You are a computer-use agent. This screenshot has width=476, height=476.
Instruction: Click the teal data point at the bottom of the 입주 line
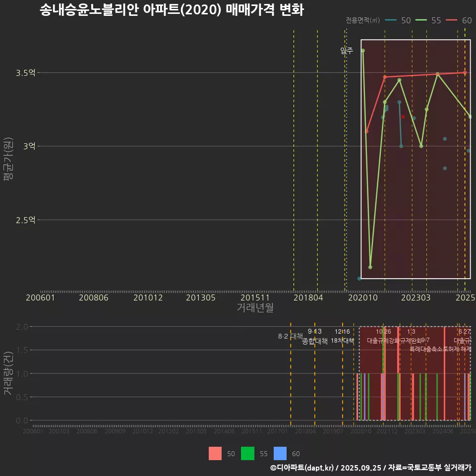point(359,279)
